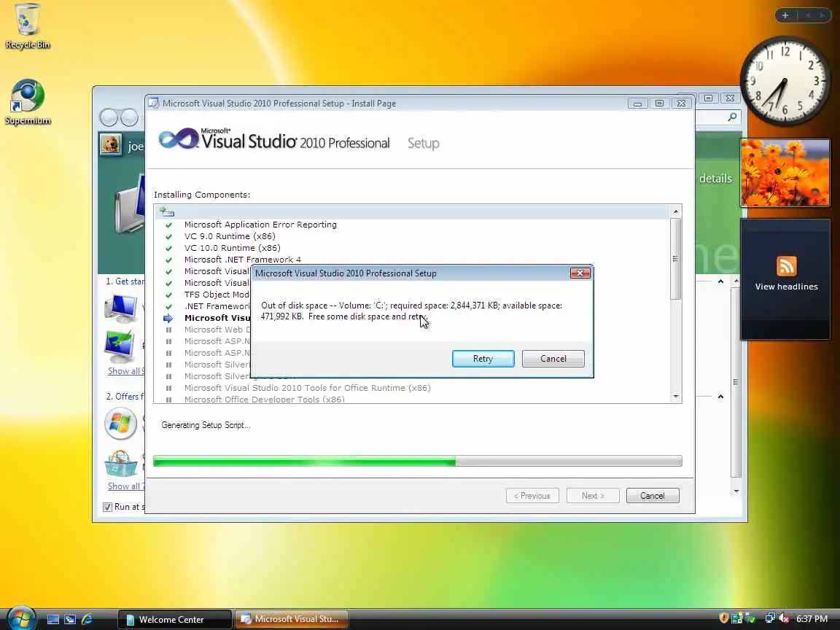Click the Welcome Center scroll down arrow
Screen dimensions: 840x630
[x=736, y=491]
